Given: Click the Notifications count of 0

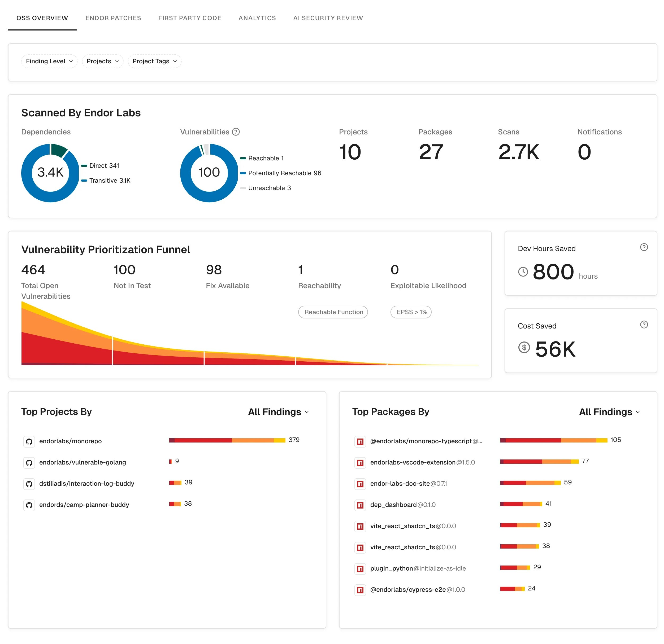Looking at the screenshot, I should [x=584, y=152].
